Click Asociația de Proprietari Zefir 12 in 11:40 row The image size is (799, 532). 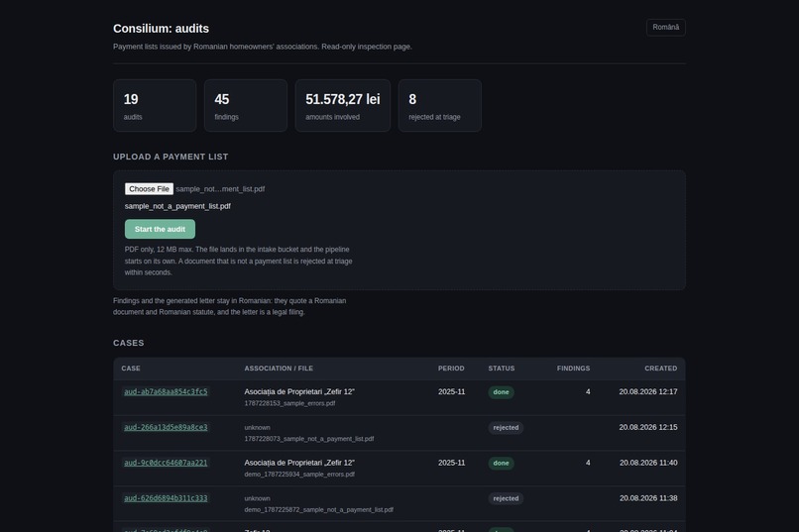299,463
